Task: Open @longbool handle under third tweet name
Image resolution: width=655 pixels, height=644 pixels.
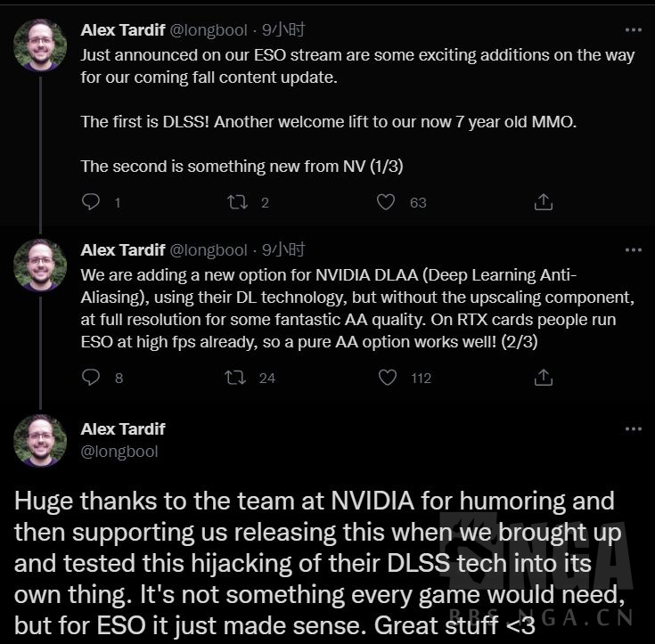Action: pos(119,452)
